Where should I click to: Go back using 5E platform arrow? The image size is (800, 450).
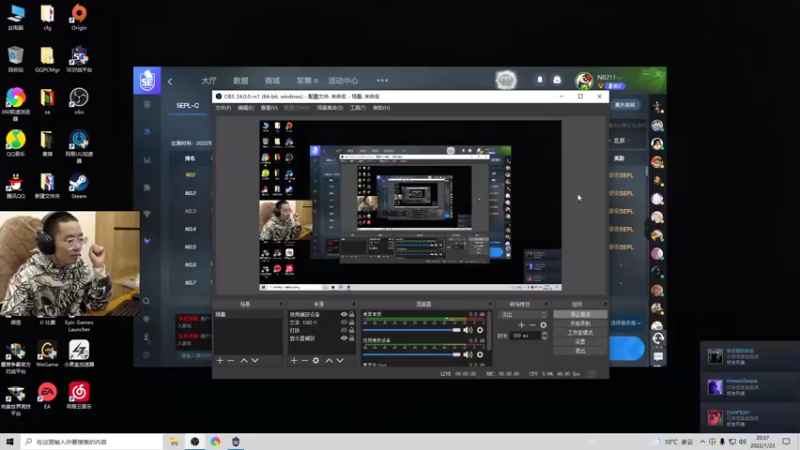point(170,81)
